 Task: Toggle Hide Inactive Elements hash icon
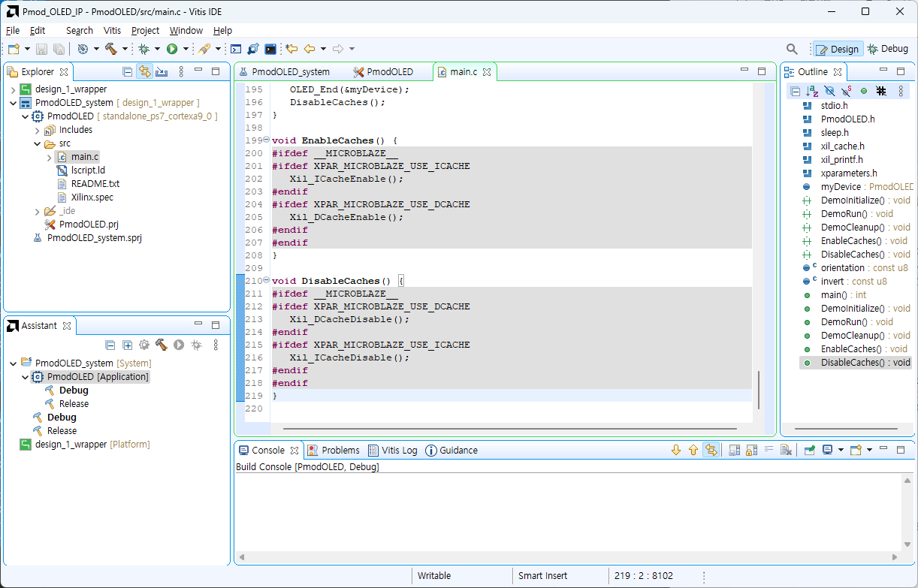881,91
